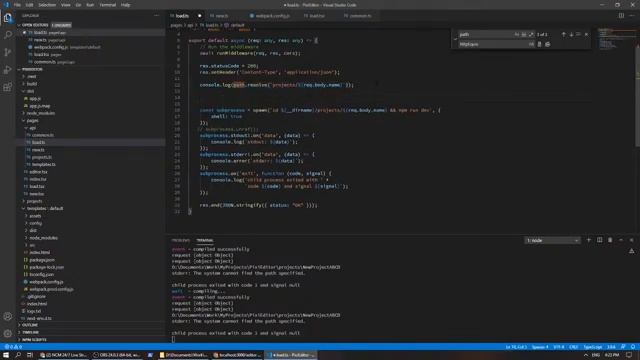Maximize the terminal panel size
The image size is (640, 360).
pyautogui.click(x=621, y=240)
